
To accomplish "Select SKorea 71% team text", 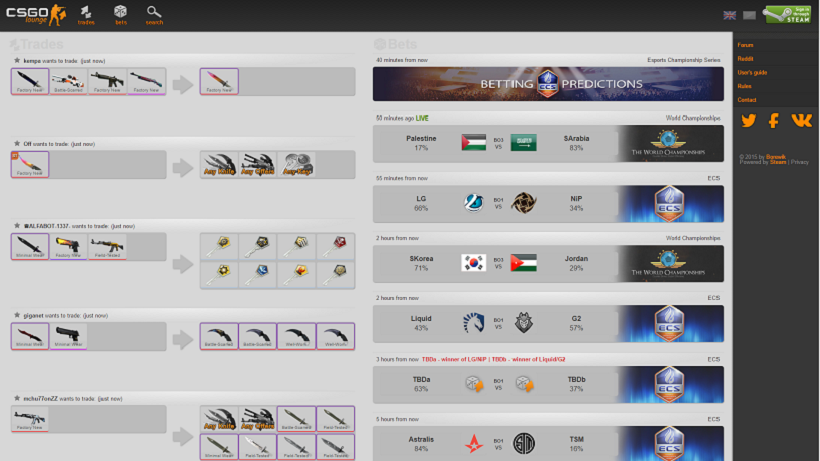I will pos(421,263).
